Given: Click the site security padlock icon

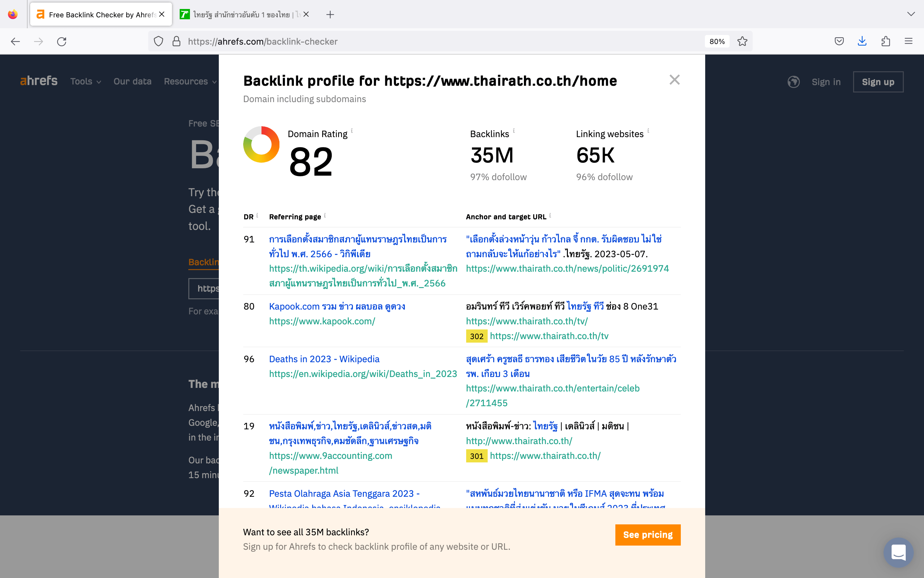Looking at the screenshot, I should (x=176, y=41).
